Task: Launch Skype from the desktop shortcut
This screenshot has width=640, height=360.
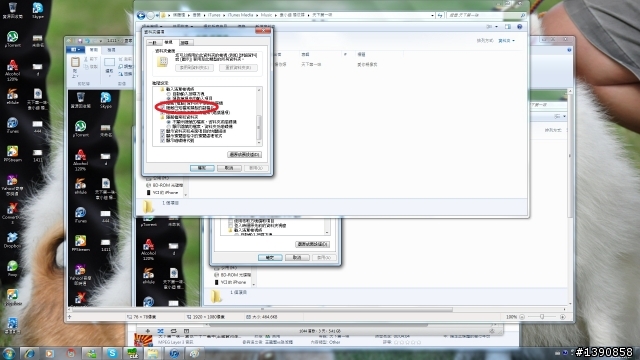Action: [38, 10]
